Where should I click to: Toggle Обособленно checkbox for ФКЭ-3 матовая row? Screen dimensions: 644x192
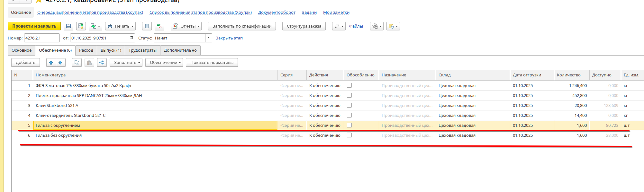tap(349, 85)
